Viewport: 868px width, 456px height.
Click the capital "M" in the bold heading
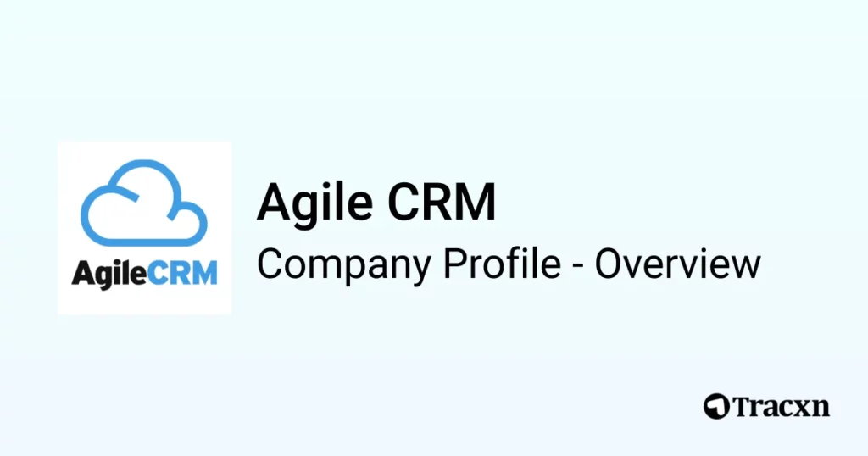476,203
